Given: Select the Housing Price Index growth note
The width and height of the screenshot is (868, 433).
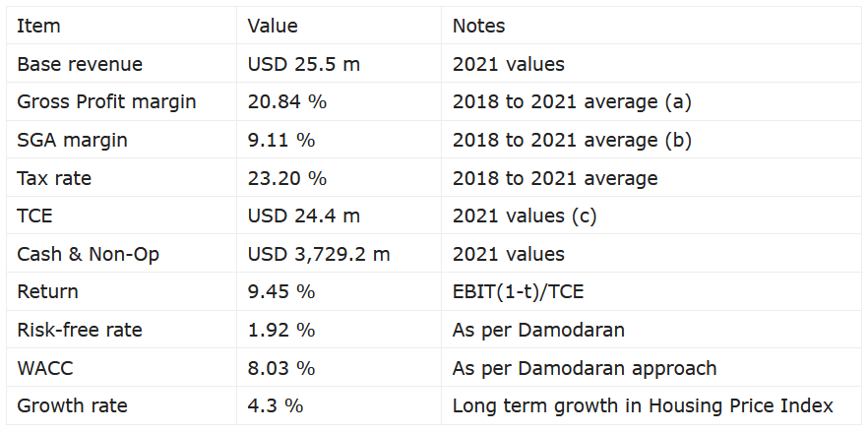Looking at the screenshot, I should (643, 406).
